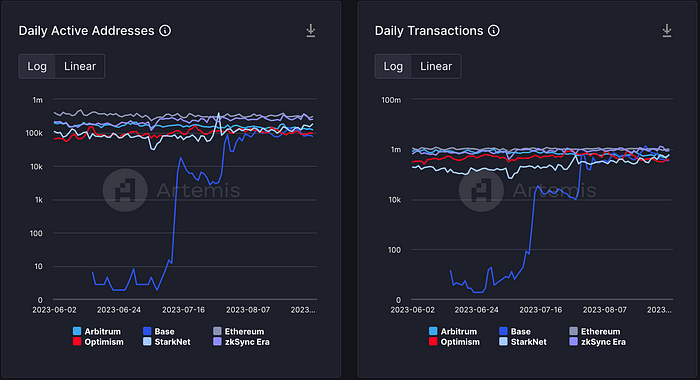The image size is (700, 380).
Task: Select Log scale for Daily Transactions
Action: point(393,67)
